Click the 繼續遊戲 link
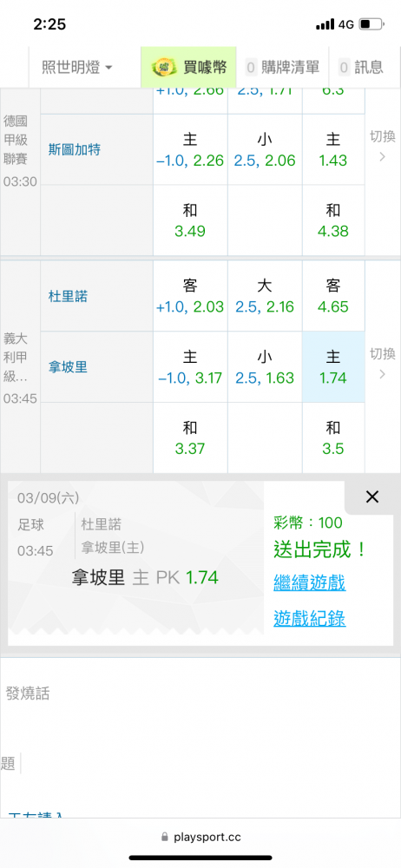Screen dimensions: 401x868 click(x=310, y=583)
